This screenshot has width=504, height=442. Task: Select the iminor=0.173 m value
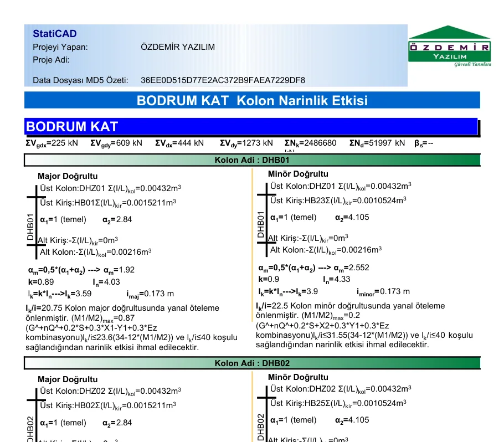pyautogui.click(x=383, y=292)
